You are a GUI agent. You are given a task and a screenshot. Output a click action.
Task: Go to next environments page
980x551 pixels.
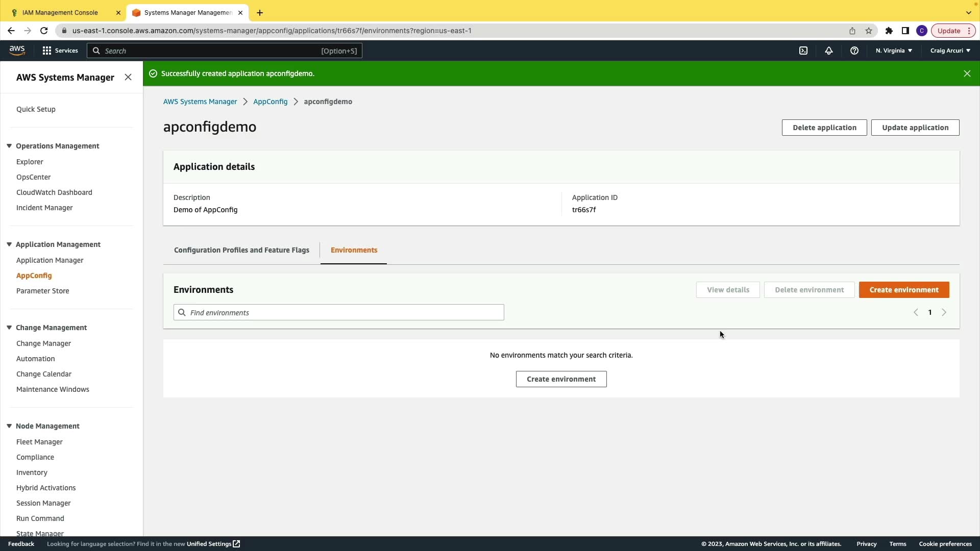[944, 312]
